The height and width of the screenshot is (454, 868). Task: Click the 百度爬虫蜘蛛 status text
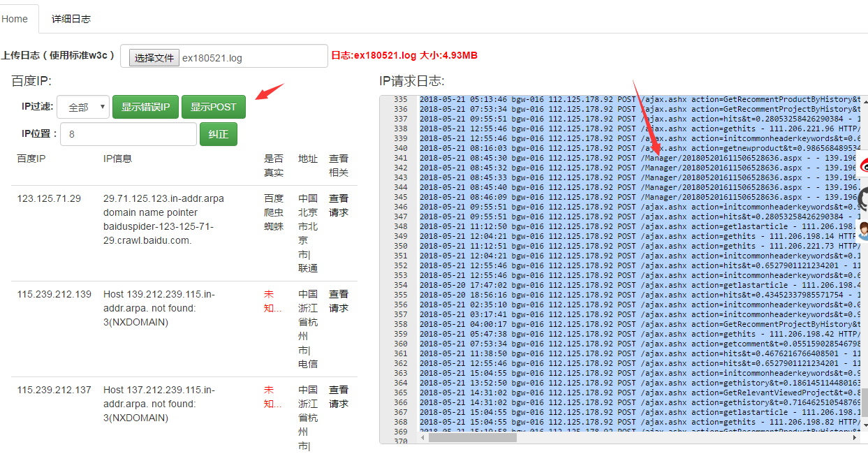coord(274,212)
